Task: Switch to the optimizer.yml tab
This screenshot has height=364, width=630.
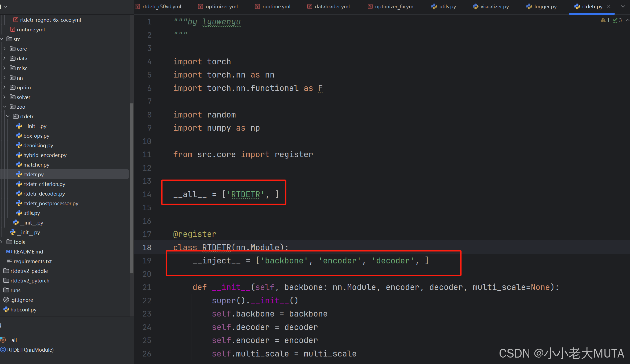Action: pyautogui.click(x=221, y=6)
